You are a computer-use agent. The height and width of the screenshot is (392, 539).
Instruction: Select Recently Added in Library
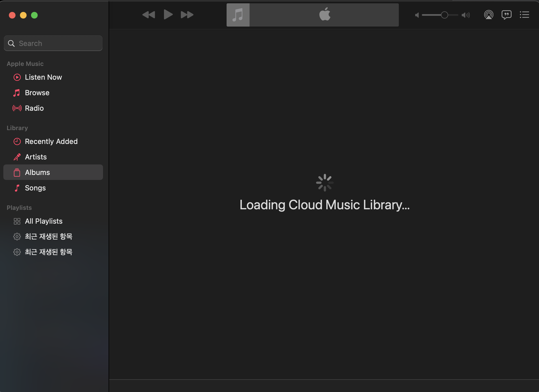coord(51,141)
